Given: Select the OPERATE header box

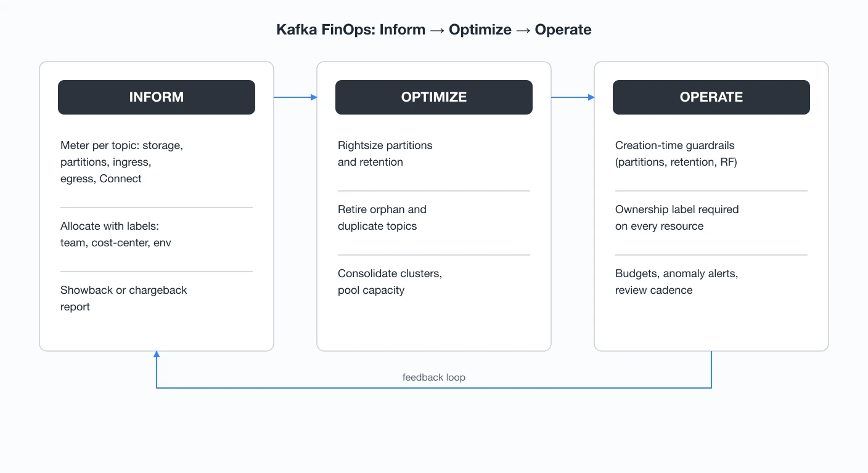Looking at the screenshot, I should (711, 97).
